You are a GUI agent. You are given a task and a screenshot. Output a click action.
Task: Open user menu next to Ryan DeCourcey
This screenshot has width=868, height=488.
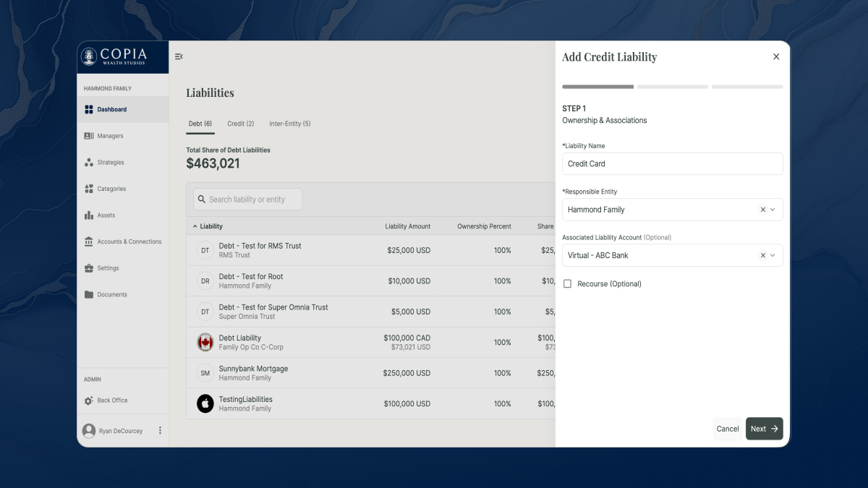[x=160, y=431]
